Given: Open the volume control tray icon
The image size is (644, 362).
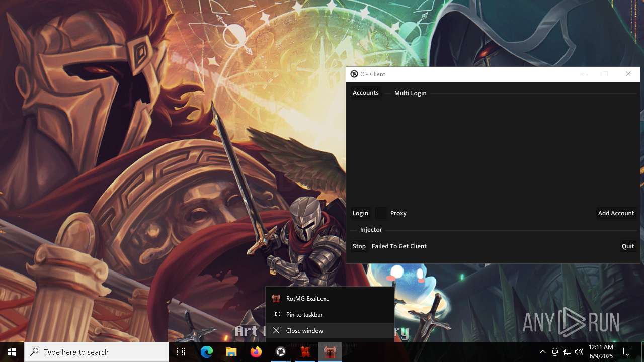Looking at the screenshot, I should coord(579,352).
